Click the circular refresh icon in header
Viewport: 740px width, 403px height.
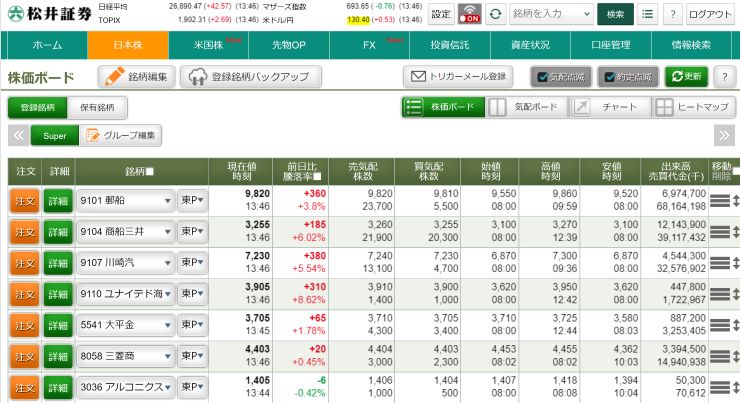495,14
